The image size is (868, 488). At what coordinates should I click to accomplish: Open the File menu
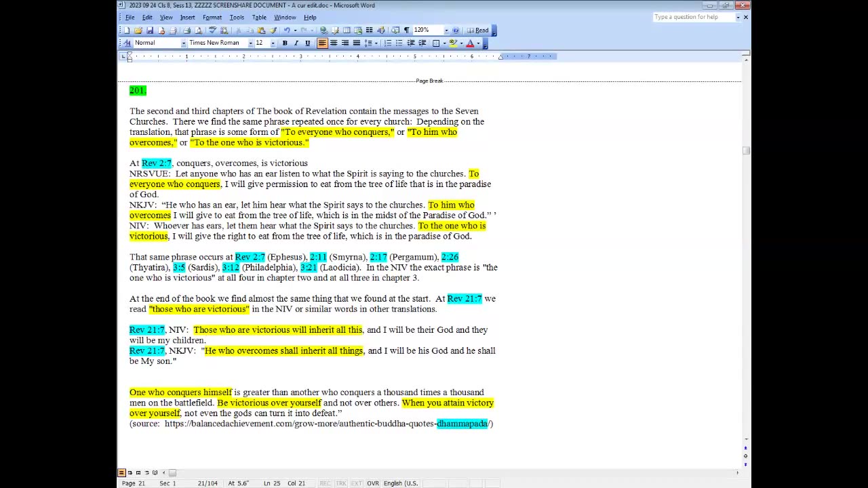click(130, 17)
